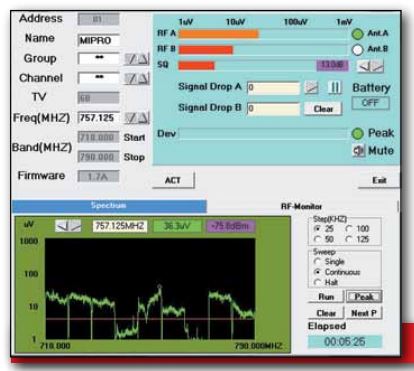414x371 pixels.
Task: Click the TV channel field
Action: pos(98,98)
